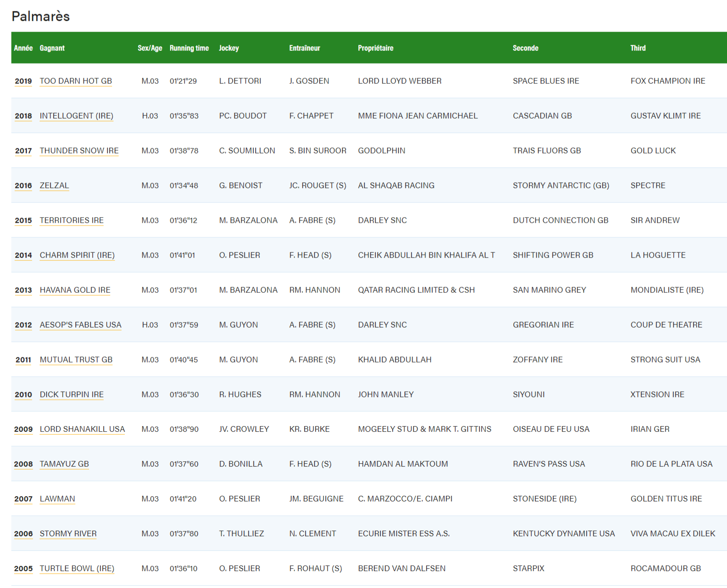Open winner LAWMAN
The width and height of the screenshot is (727, 588).
(57, 499)
